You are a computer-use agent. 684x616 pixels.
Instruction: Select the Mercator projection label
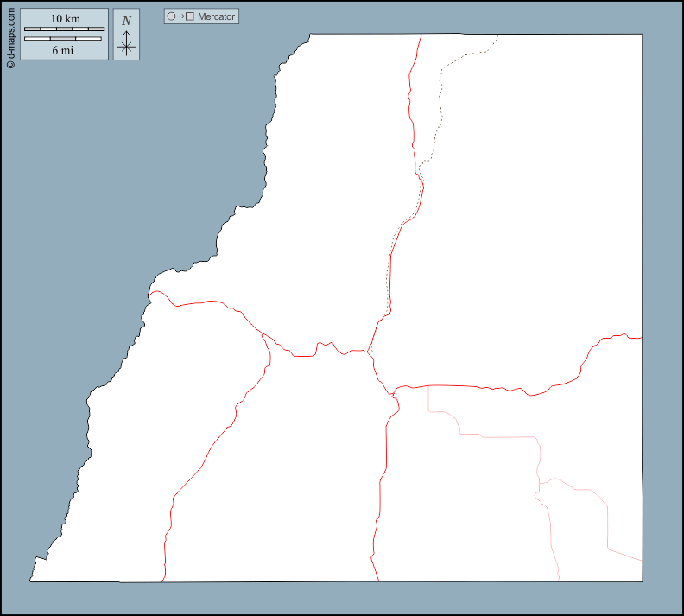[215, 16]
